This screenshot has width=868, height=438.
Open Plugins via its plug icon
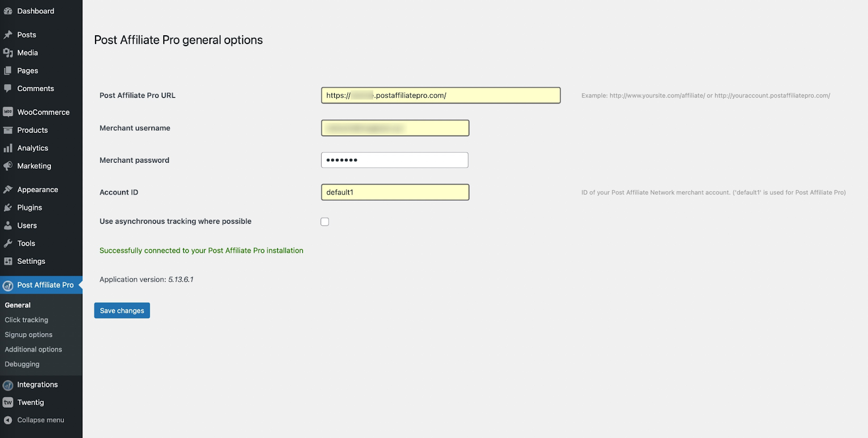(x=8, y=207)
